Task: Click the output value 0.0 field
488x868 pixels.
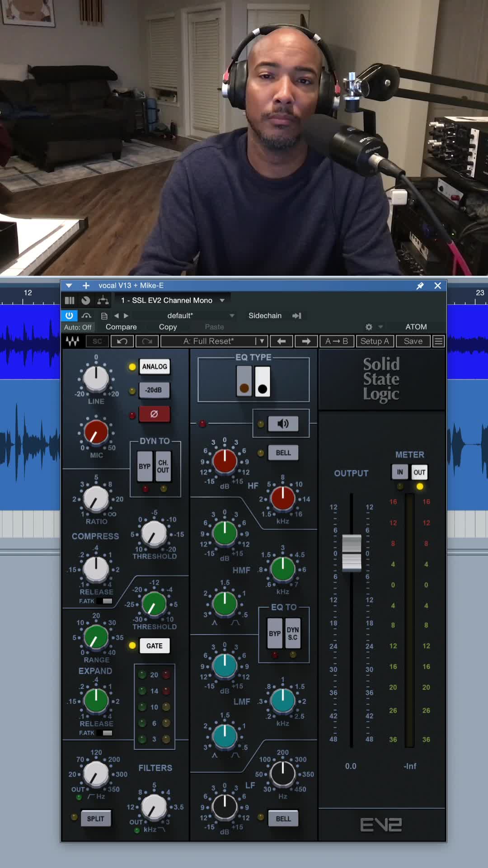Action: [351, 766]
